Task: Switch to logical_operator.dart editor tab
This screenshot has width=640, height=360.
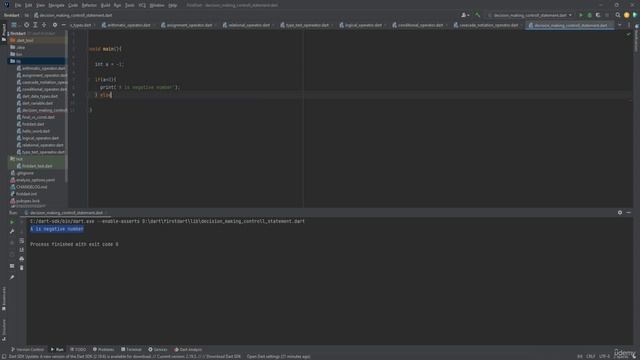Action: pos(362,25)
